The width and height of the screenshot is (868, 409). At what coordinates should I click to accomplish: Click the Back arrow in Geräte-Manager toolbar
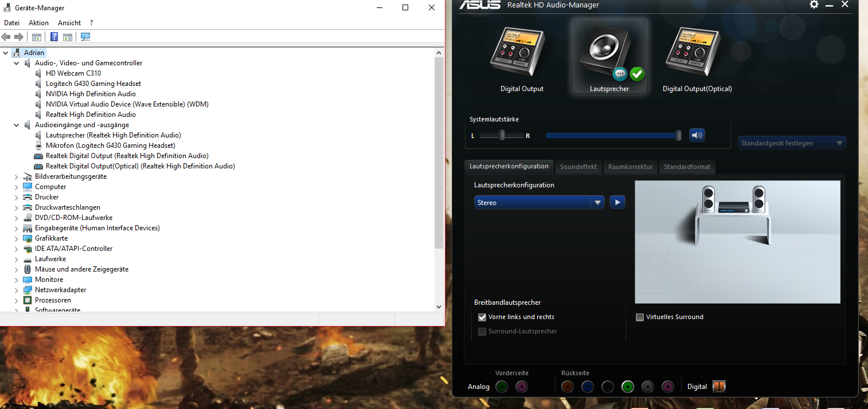pyautogui.click(x=6, y=37)
